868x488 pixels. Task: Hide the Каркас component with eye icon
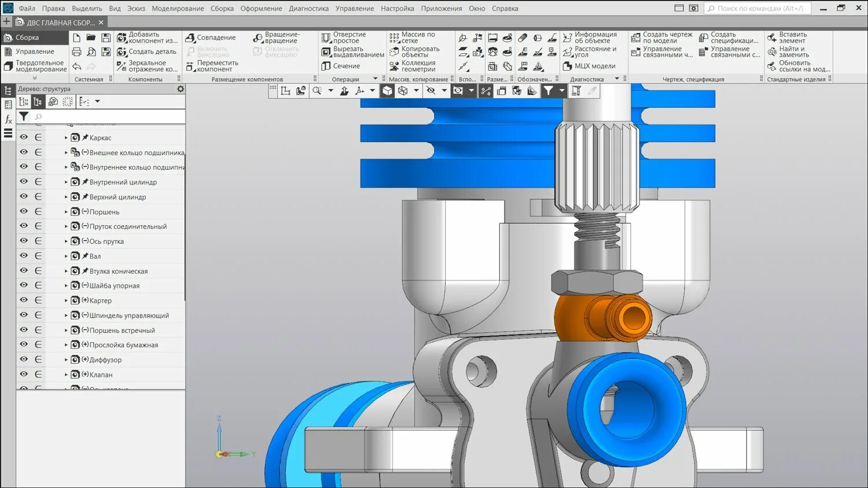click(24, 137)
